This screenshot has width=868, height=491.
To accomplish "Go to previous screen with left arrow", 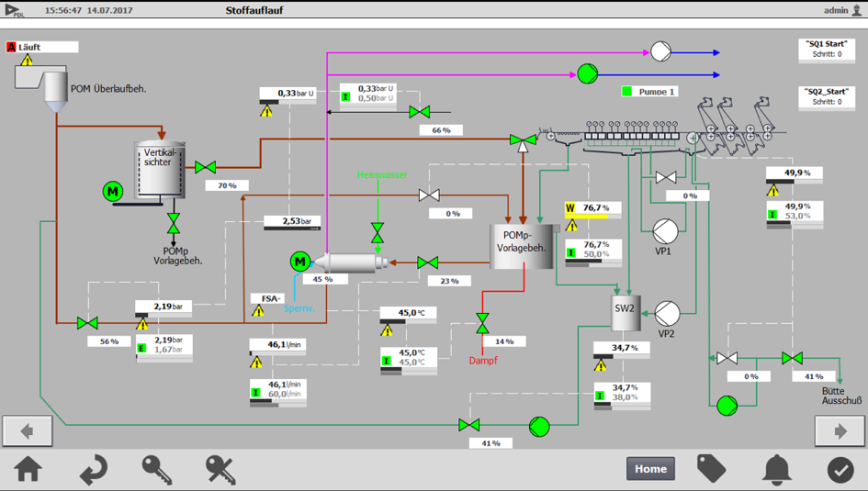I will [x=28, y=430].
